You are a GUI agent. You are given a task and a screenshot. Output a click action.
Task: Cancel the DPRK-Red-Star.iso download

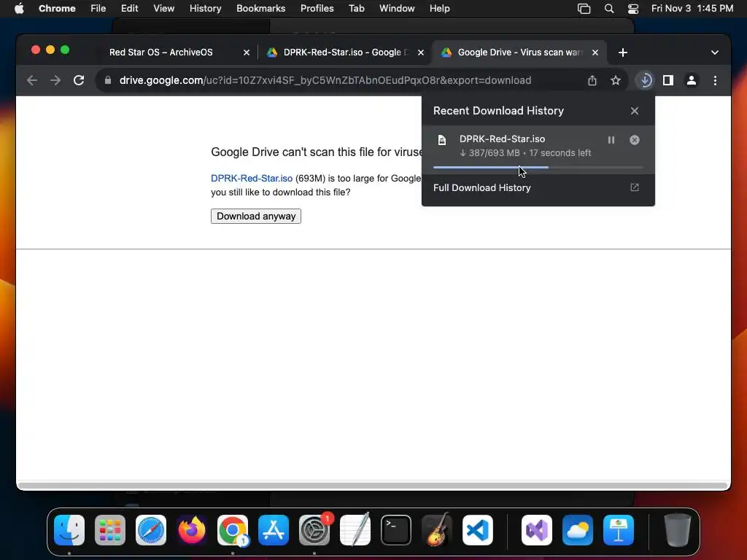click(x=635, y=140)
